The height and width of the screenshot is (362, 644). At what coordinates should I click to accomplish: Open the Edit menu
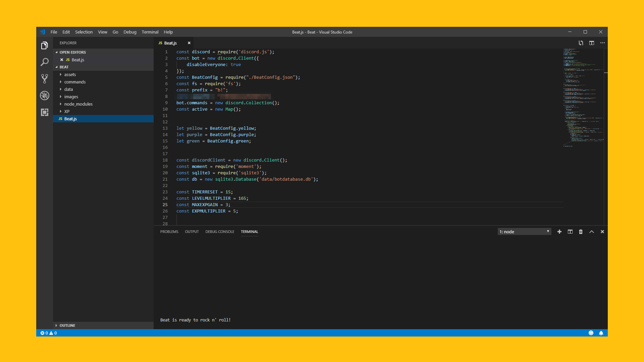(x=66, y=32)
